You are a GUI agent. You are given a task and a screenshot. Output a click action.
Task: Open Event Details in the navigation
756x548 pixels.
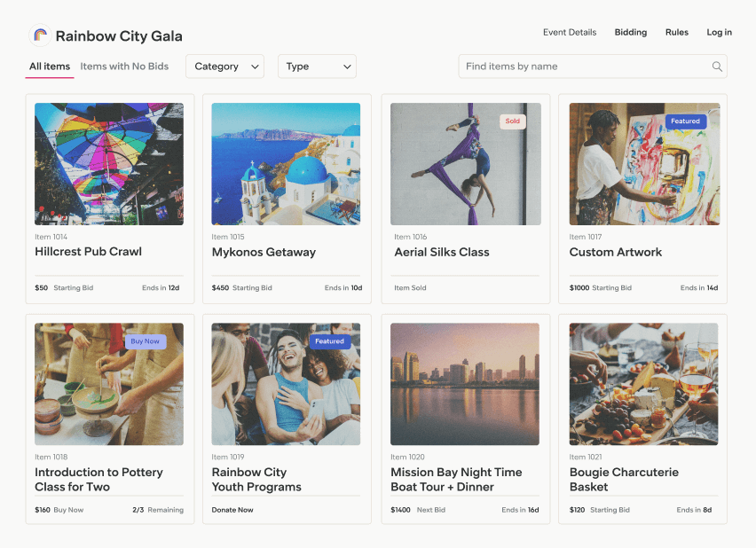tap(570, 32)
